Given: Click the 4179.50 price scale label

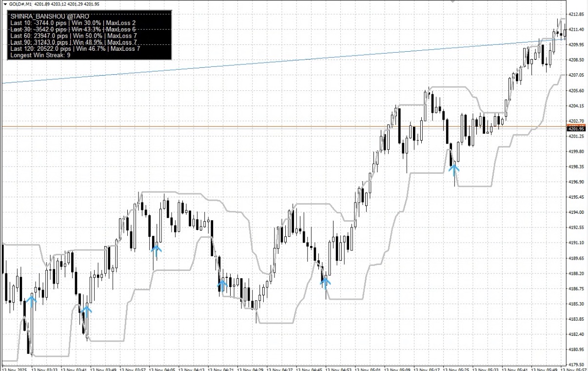Looking at the screenshot, I should 576,365.
